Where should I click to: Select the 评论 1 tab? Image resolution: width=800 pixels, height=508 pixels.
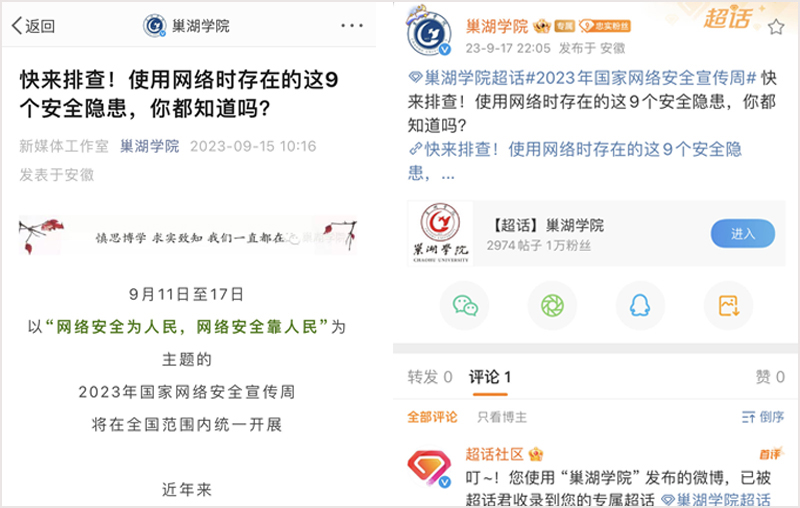coord(490,377)
